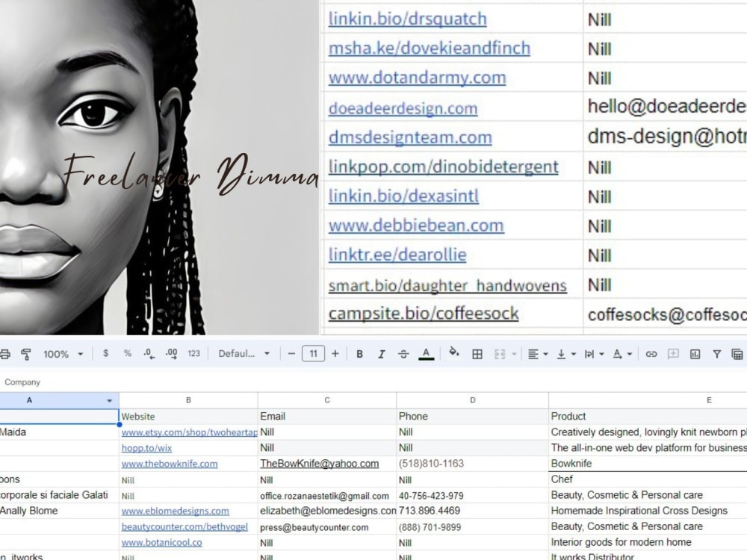Click the Insert chart icon

[x=695, y=354]
